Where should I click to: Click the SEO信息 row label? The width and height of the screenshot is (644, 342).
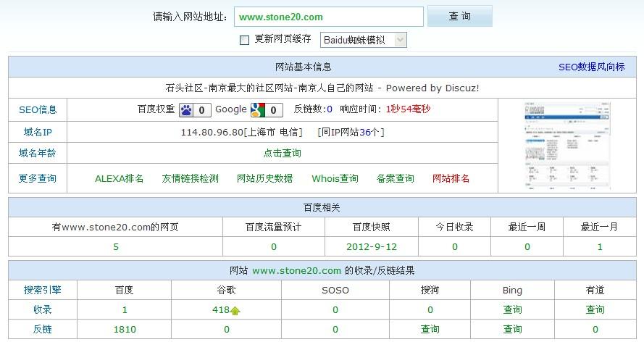38,109
